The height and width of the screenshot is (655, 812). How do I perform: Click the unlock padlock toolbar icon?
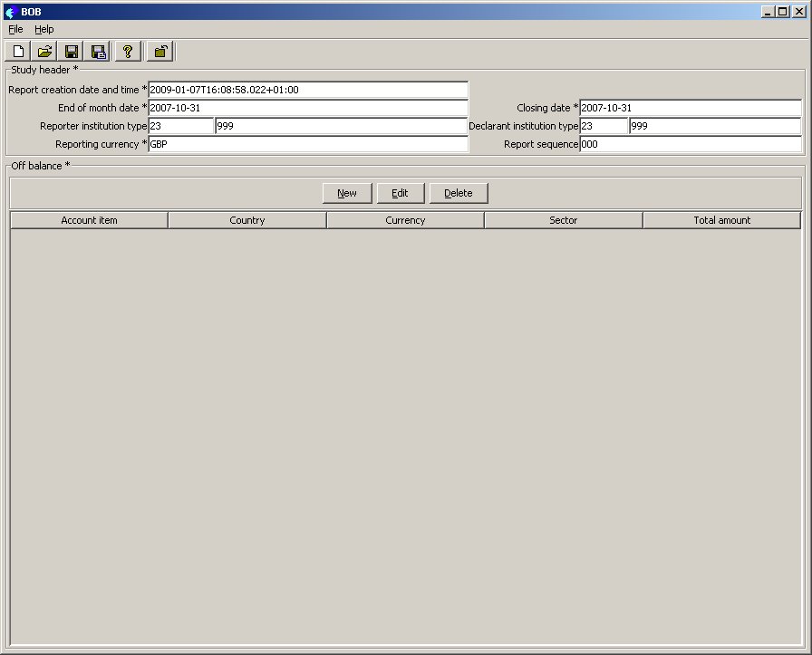click(159, 52)
